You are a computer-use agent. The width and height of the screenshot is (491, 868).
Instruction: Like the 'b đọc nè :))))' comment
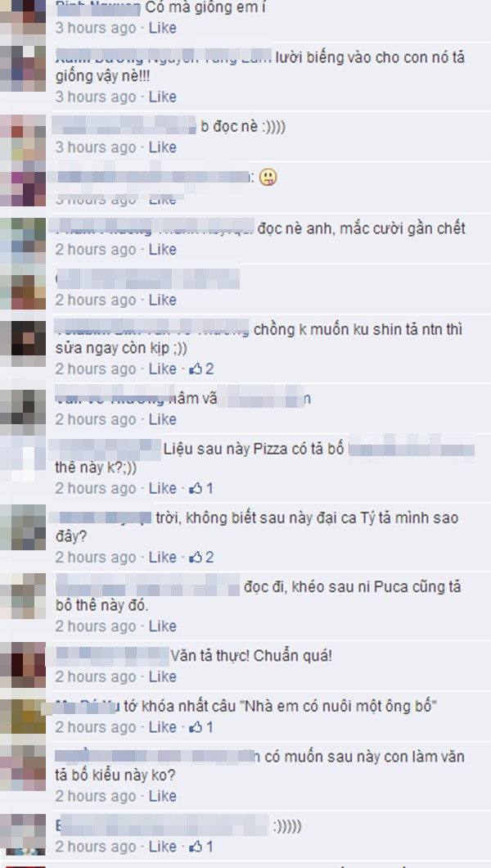(x=163, y=147)
